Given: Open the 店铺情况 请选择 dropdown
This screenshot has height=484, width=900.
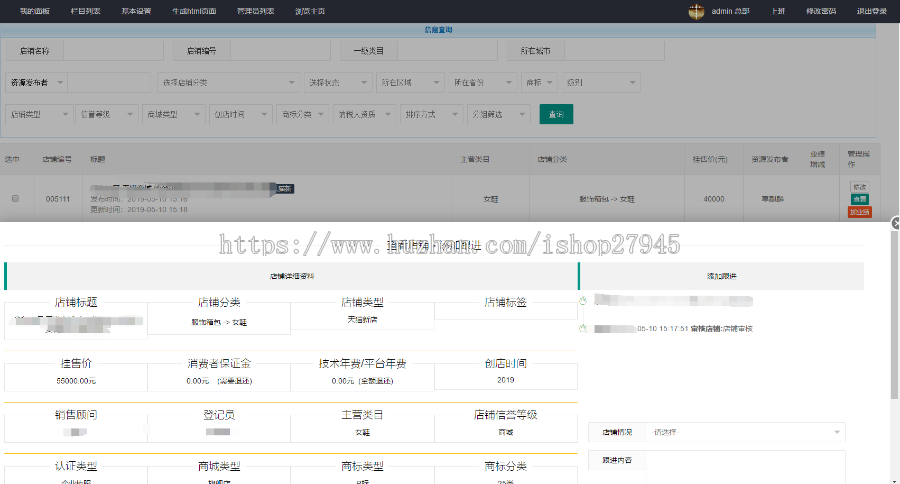Looking at the screenshot, I should [x=746, y=432].
